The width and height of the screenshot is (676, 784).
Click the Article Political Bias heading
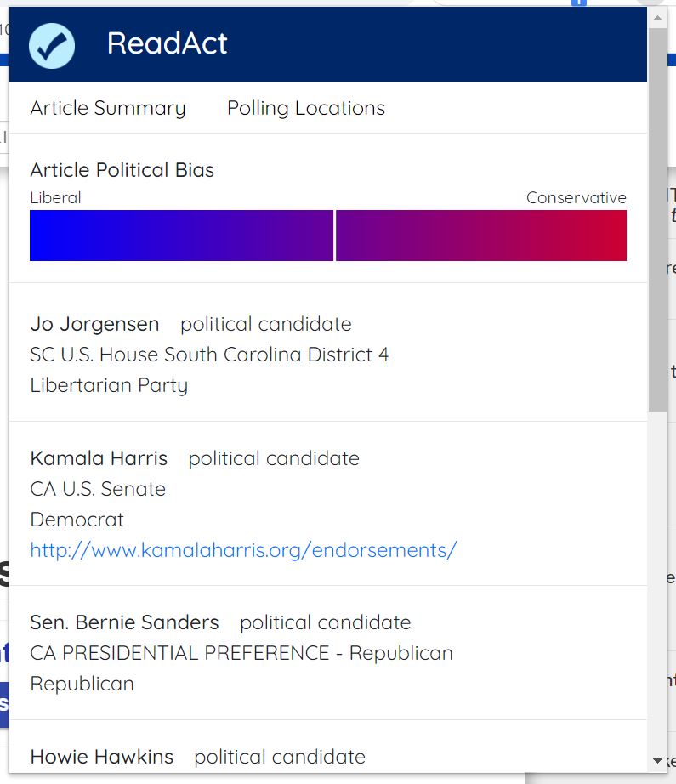(122, 170)
